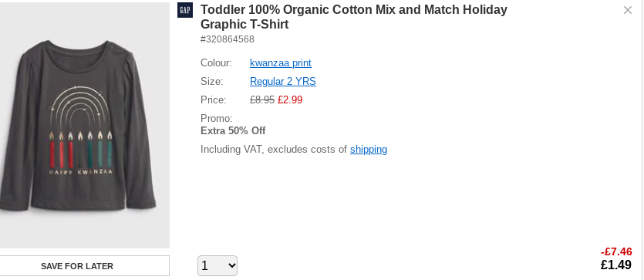644x280 pixels.
Task: Click the Extra 50% Off promo text
Action: [x=233, y=131]
